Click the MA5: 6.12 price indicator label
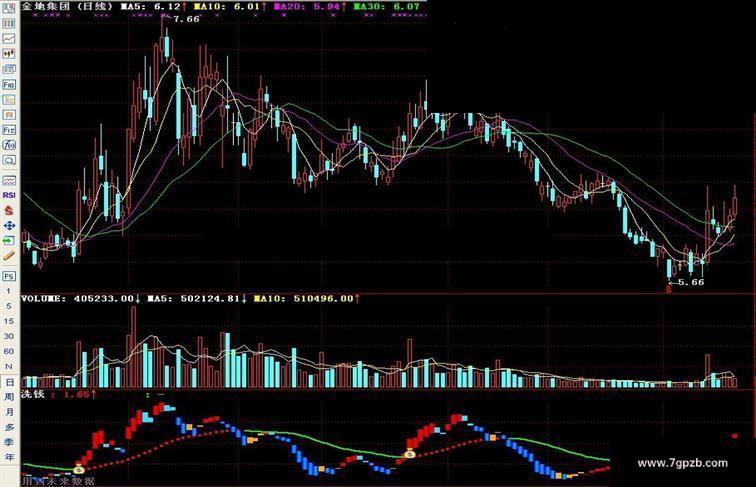Screen dimensions: 756x487 tap(153, 6)
